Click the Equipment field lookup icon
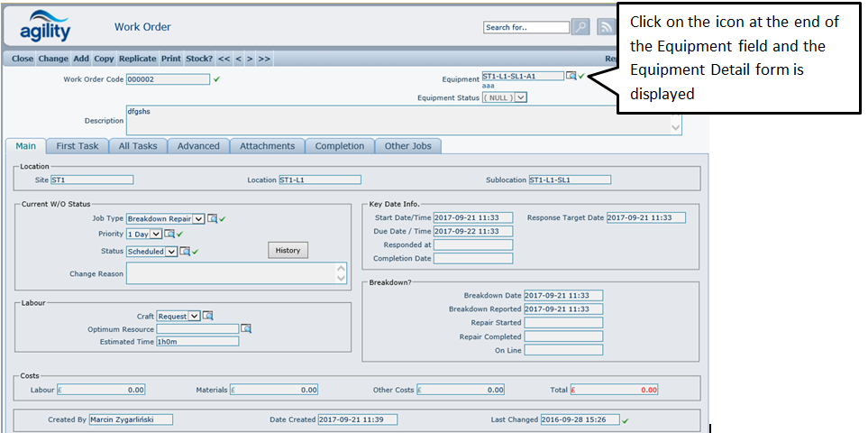 click(571, 77)
